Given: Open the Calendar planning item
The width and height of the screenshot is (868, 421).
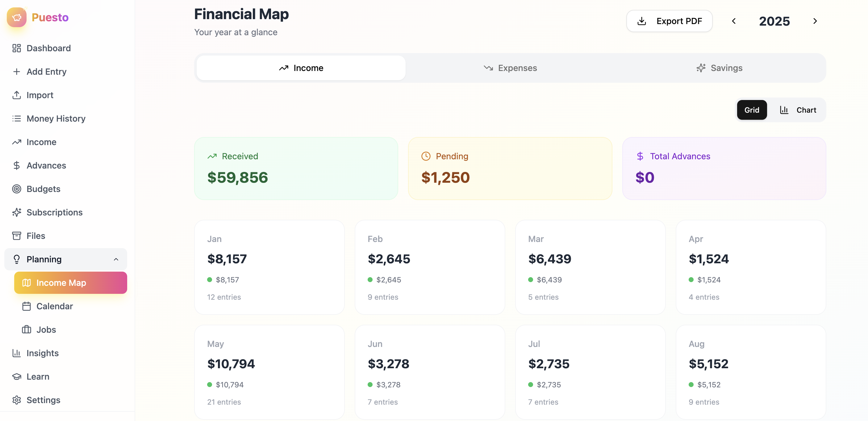Looking at the screenshot, I should click(55, 306).
